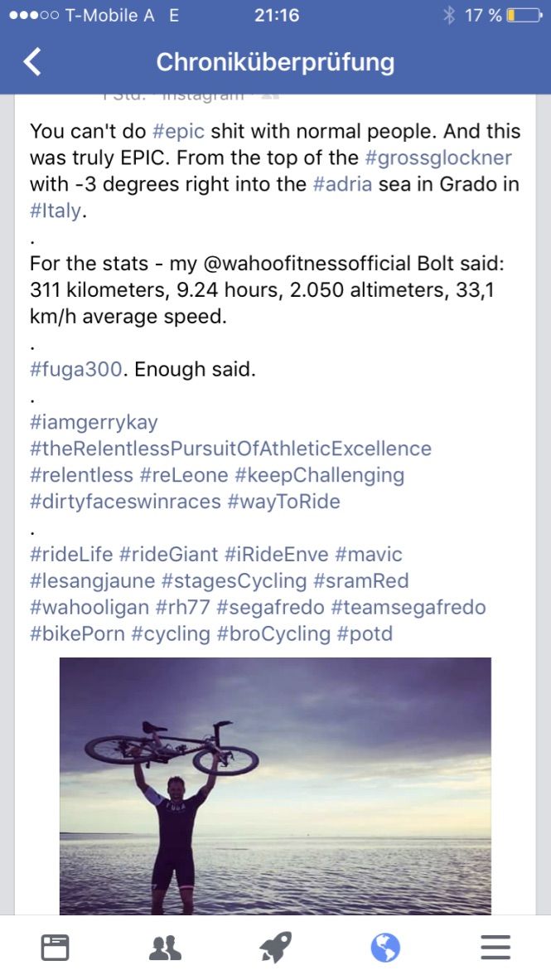Open the cyclist holding bike photo
The image size is (551, 980).
[x=275, y=785]
